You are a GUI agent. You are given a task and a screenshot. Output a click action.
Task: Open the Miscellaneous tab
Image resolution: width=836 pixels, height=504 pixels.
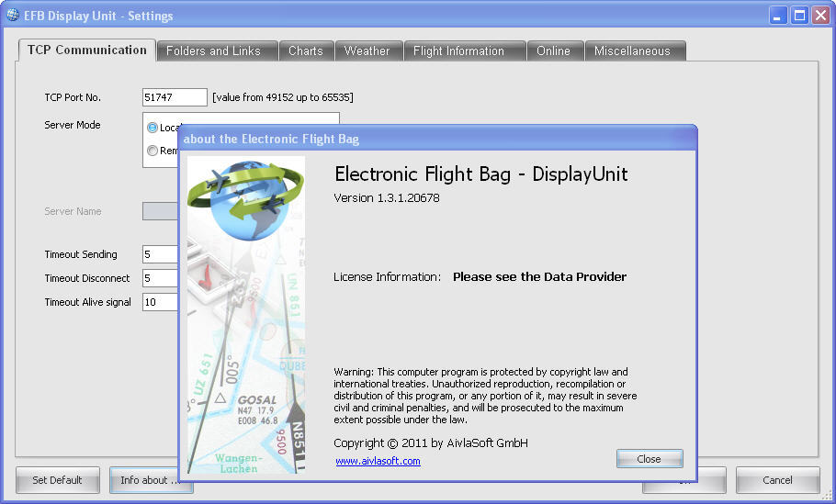[x=636, y=51]
